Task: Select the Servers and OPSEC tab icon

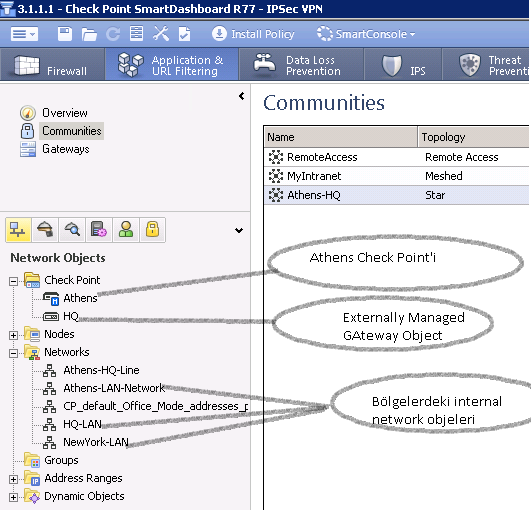Action: tap(99, 230)
